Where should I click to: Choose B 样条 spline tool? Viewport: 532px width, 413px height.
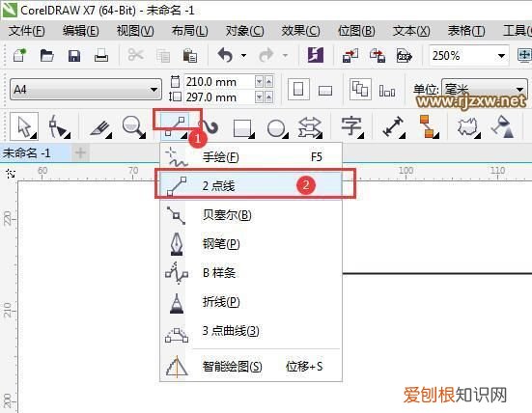(x=251, y=273)
